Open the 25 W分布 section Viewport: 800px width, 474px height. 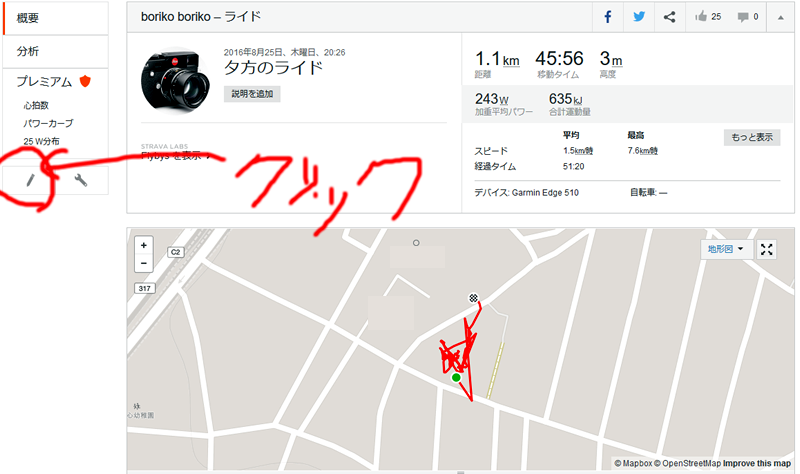tap(41, 141)
